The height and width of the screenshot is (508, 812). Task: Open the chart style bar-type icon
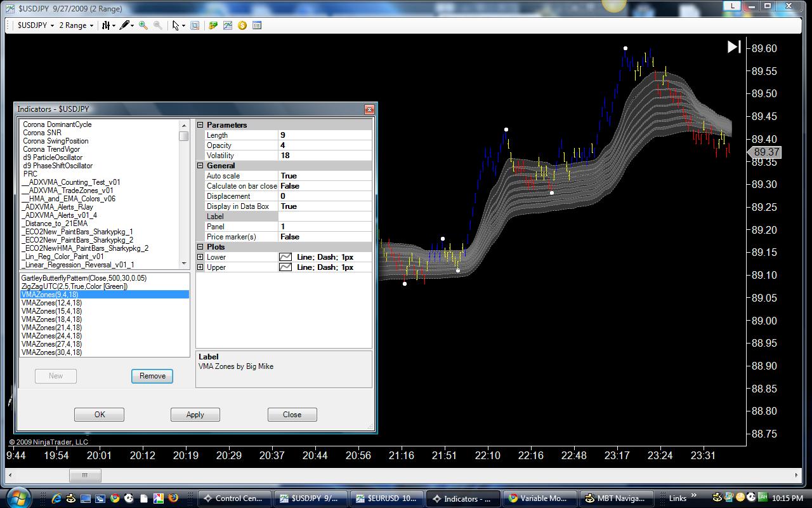107,25
